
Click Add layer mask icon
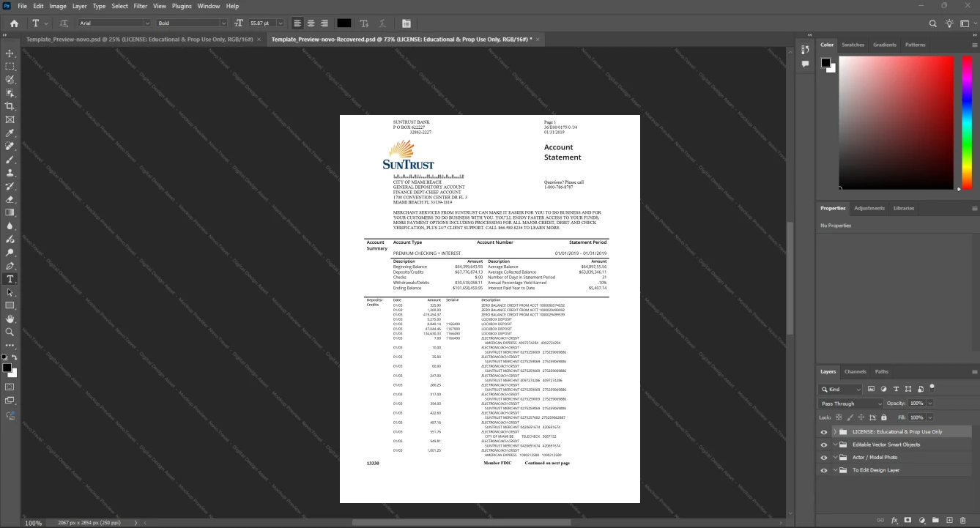point(908,520)
